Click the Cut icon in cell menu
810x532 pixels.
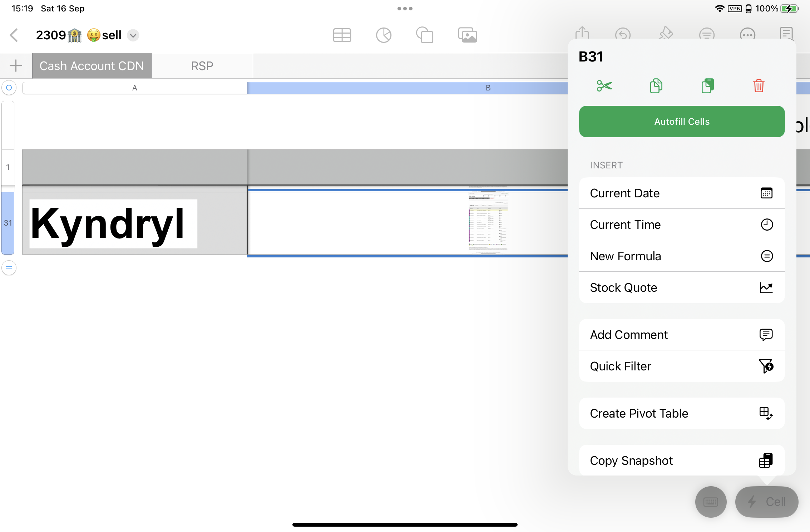pos(604,85)
